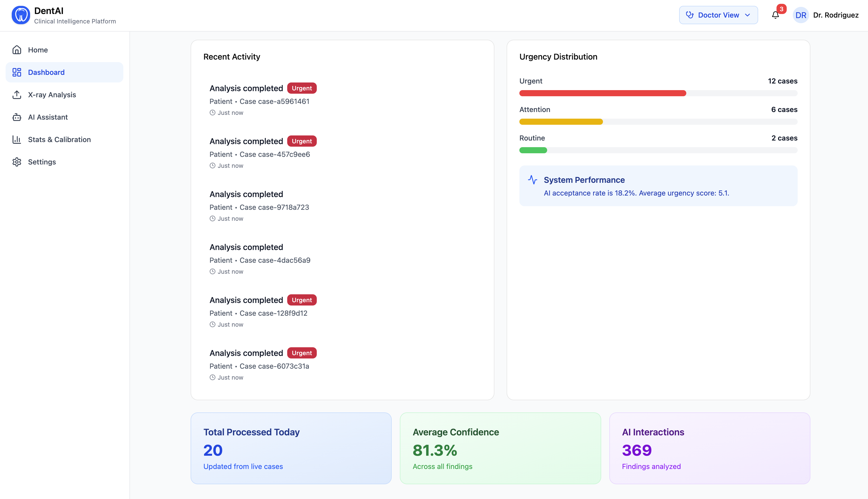
Task: Click the Home house icon in sidebar
Action: 17,50
